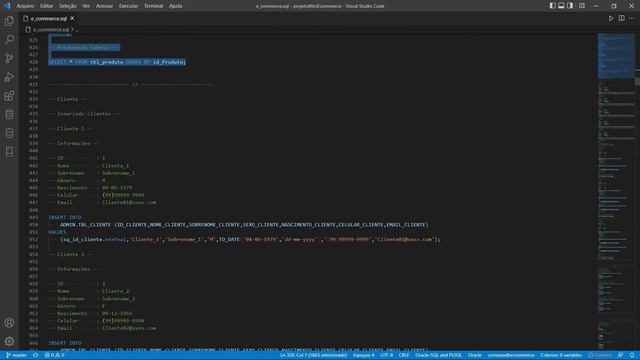Open the Explorer view in activity bar
640x360 pixels.
(9, 21)
